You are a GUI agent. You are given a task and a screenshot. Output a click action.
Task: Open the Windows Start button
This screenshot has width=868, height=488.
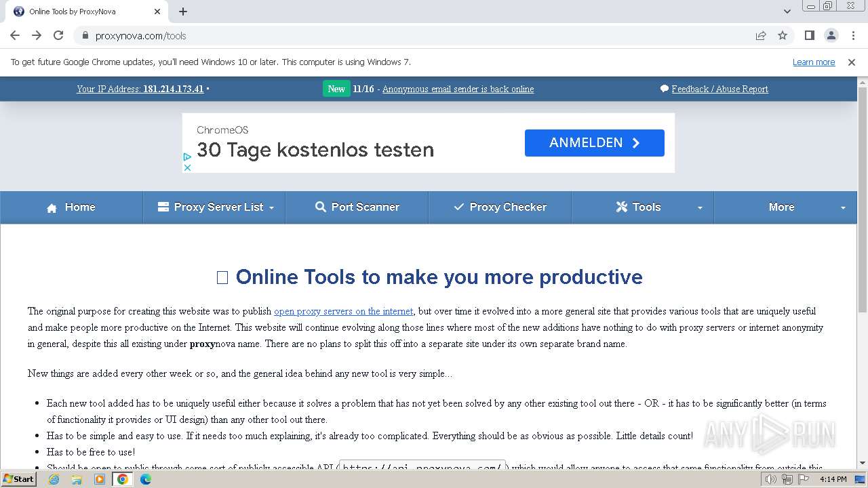coord(19,479)
